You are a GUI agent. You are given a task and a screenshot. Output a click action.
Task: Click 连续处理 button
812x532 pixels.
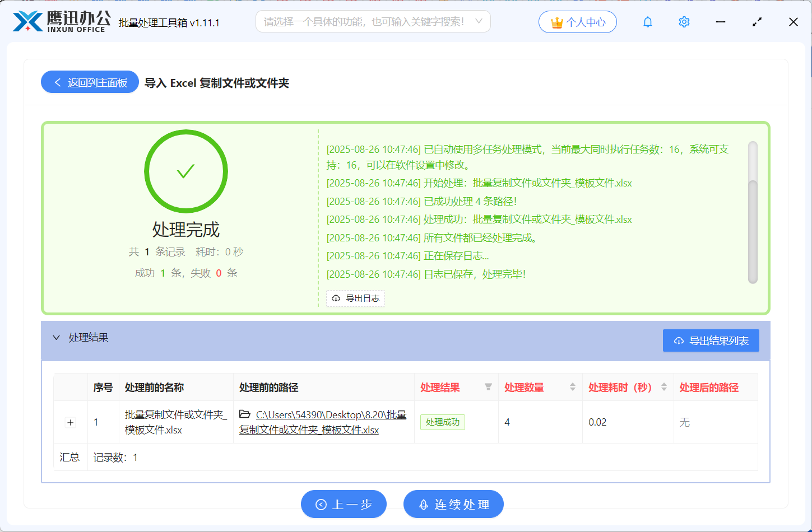coord(453,504)
